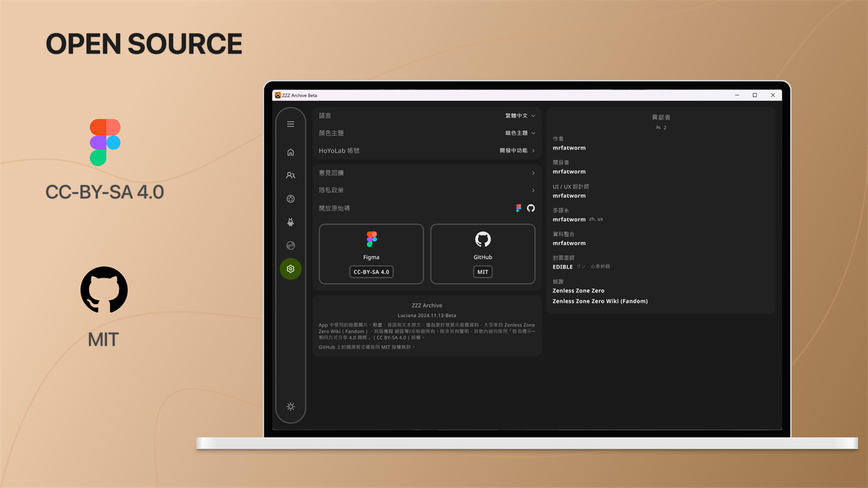Viewport: 868px width, 488px height.
Task: Click the MIT license button on GitHub card
Action: click(482, 271)
